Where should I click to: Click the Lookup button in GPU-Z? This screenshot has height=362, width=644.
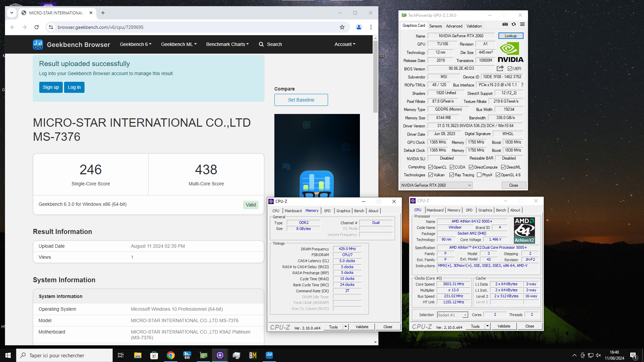point(511,36)
